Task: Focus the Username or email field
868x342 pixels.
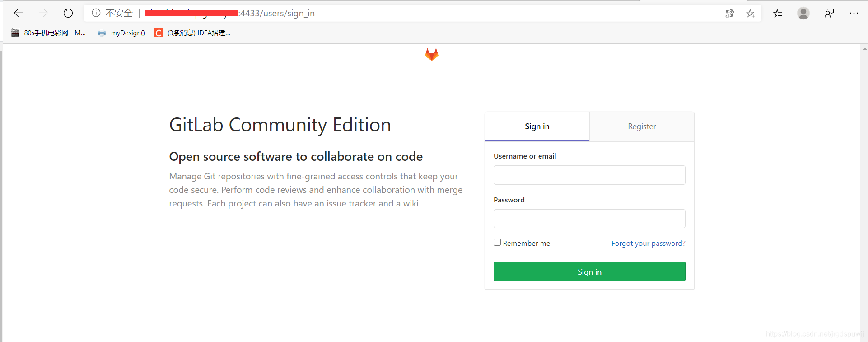Action: (589, 175)
